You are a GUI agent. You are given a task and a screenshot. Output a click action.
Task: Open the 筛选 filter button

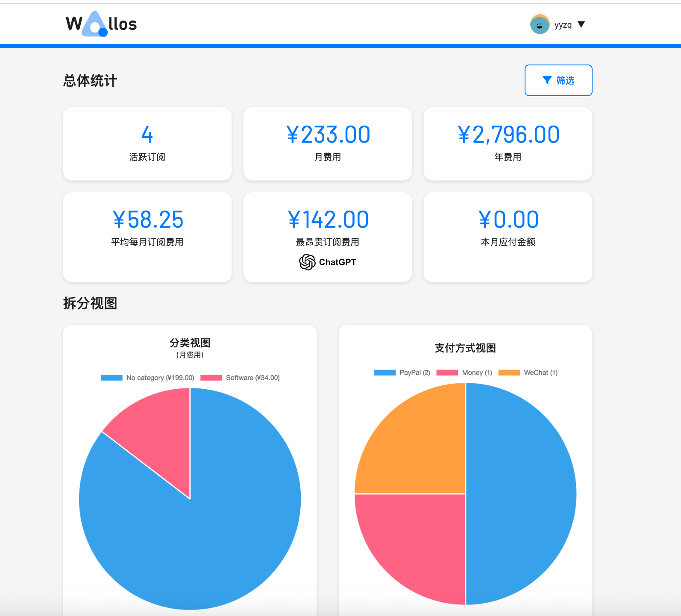pyautogui.click(x=558, y=80)
